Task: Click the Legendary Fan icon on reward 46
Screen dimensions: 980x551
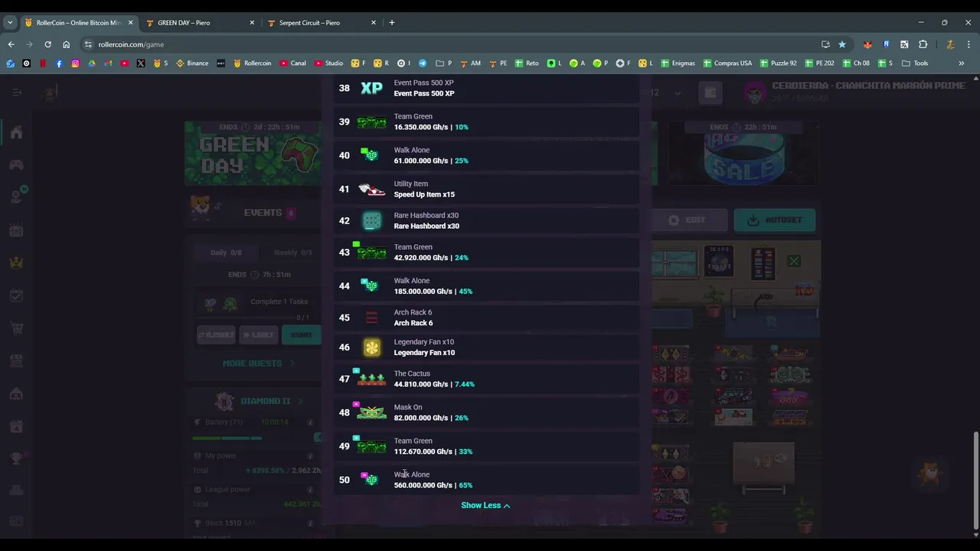Action: (x=371, y=347)
